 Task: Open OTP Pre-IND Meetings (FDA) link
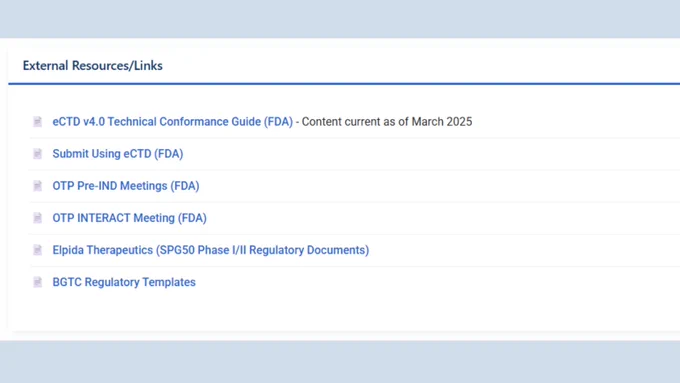126,186
